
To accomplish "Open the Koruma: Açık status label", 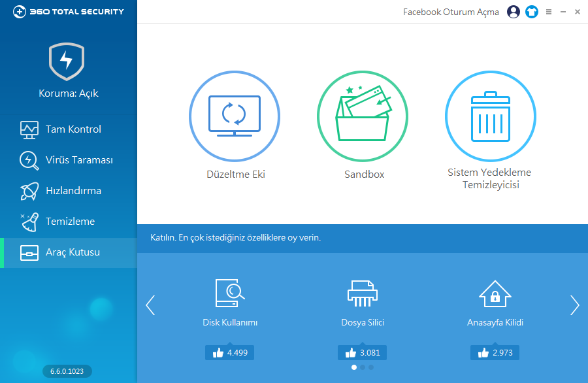I will point(68,93).
